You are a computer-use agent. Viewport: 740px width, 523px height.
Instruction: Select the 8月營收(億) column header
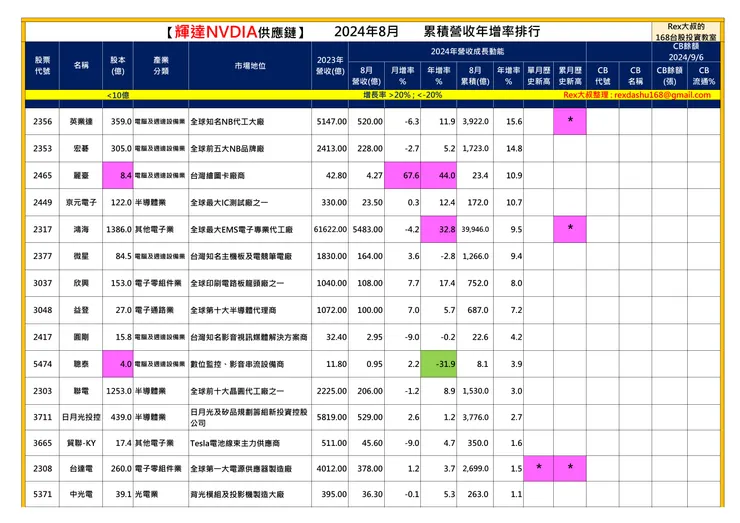point(366,76)
